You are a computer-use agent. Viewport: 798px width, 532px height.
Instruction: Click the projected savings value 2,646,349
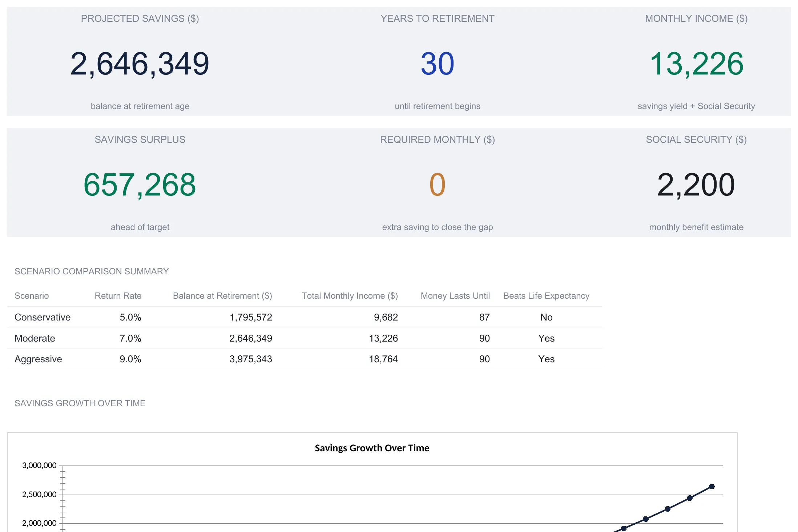point(140,64)
